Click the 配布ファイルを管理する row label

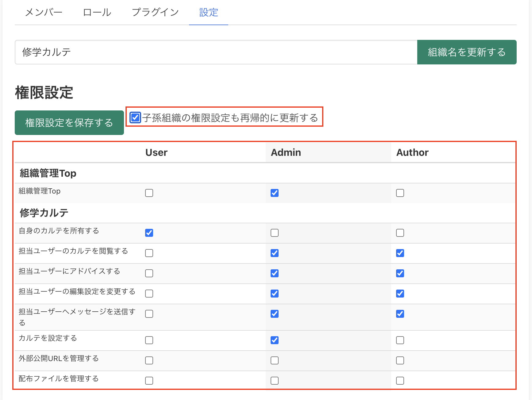pos(59,379)
